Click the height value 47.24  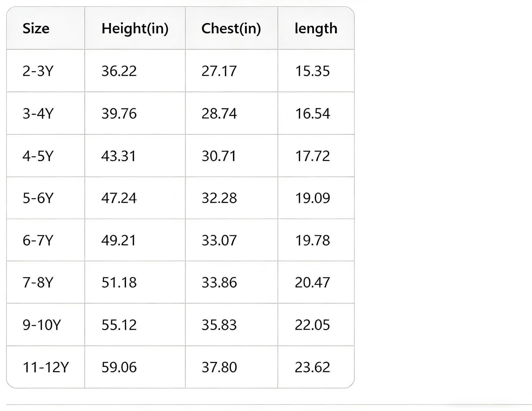(119, 198)
